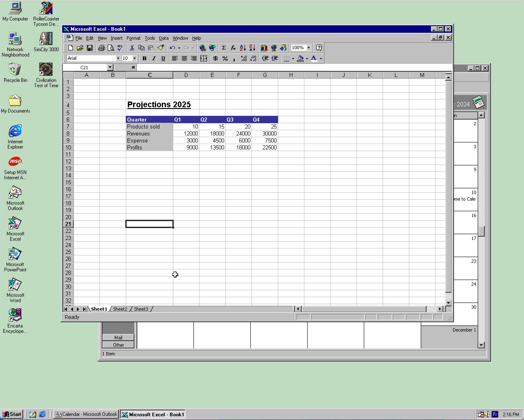
Task: Click the Save floppy disk icon
Action: tap(90, 48)
